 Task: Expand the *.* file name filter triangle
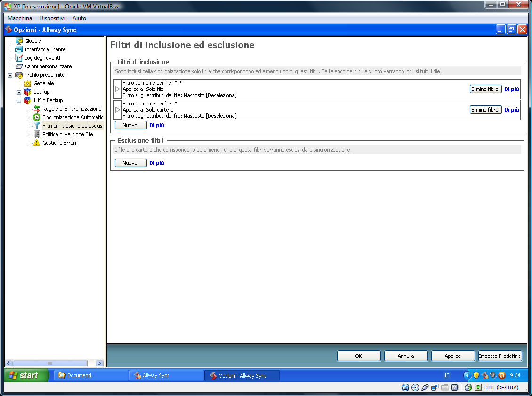pyautogui.click(x=117, y=89)
